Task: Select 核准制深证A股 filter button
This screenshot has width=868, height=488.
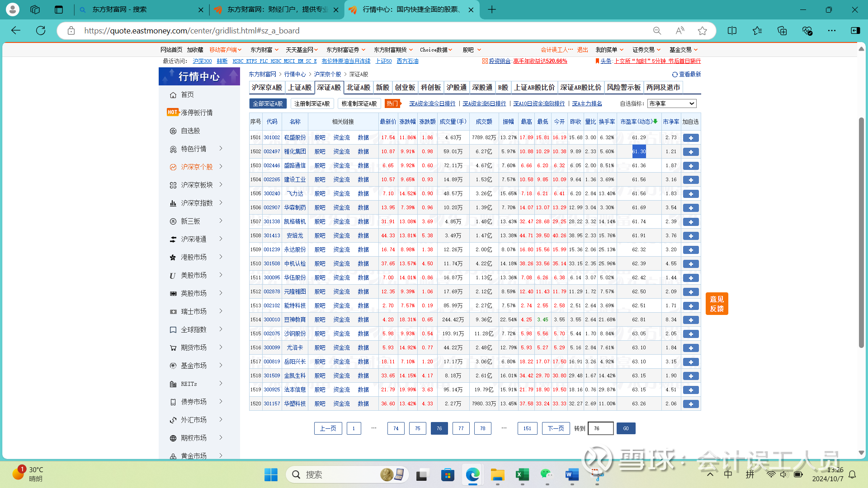Action: 359,104
